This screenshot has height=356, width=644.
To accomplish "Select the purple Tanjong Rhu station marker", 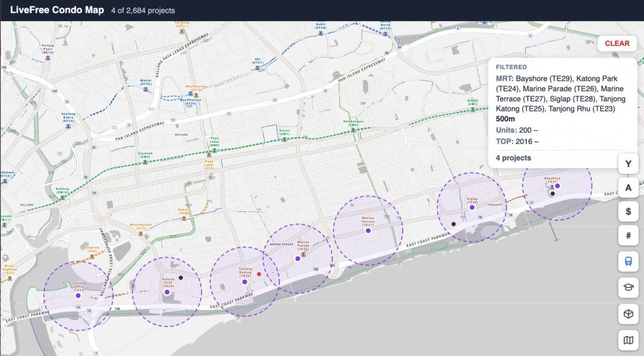I will coord(78,296).
